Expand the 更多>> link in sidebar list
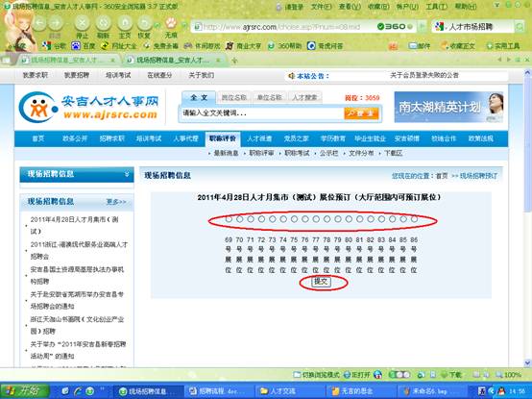The image size is (532, 399). (x=116, y=202)
